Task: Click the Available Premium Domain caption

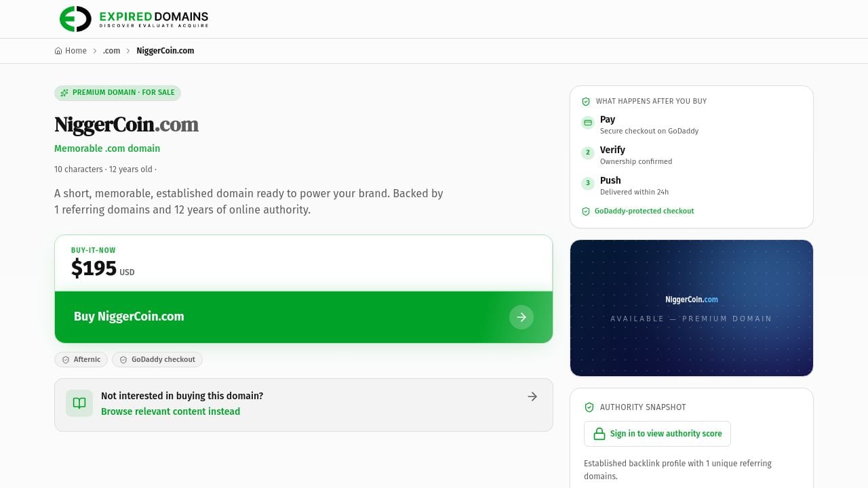Action: pyautogui.click(x=691, y=319)
